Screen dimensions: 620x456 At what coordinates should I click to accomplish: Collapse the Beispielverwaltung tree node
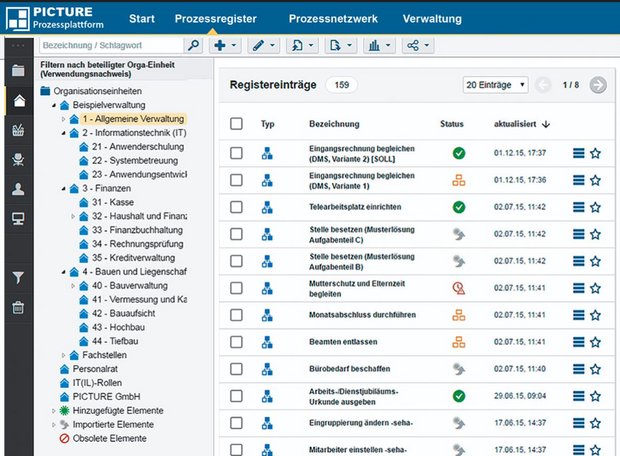pyautogui.click(x=54, y=105)
